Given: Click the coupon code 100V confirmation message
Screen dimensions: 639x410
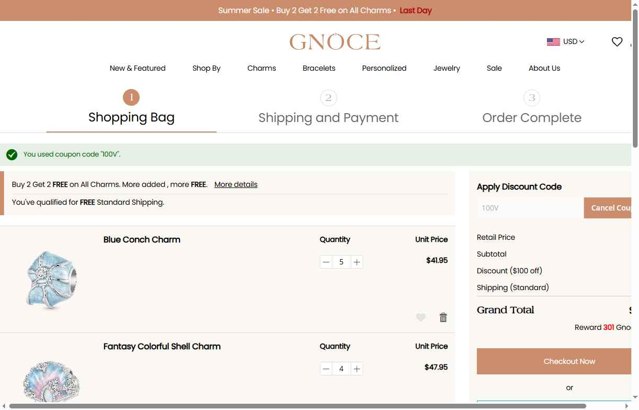Looking at the screenshot, I should [72, 154].
